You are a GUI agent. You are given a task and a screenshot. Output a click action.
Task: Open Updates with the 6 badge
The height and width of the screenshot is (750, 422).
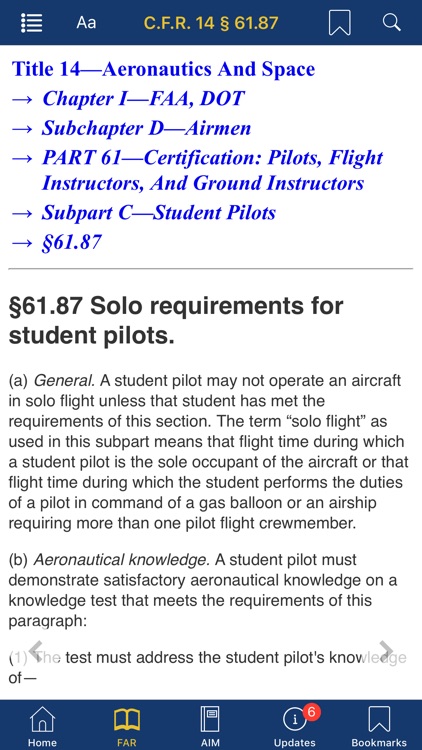coord(295,726)
